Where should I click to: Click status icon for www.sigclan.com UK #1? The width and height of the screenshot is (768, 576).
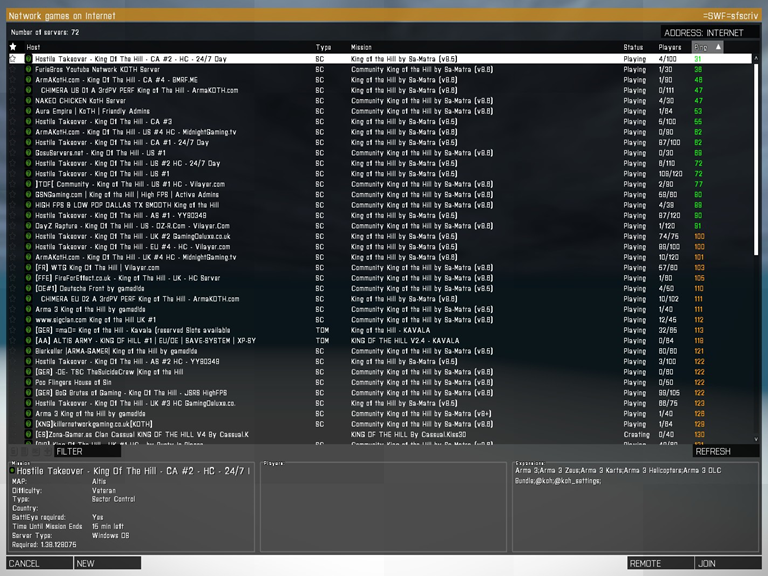pyautogui.click(x=28, y=320)
